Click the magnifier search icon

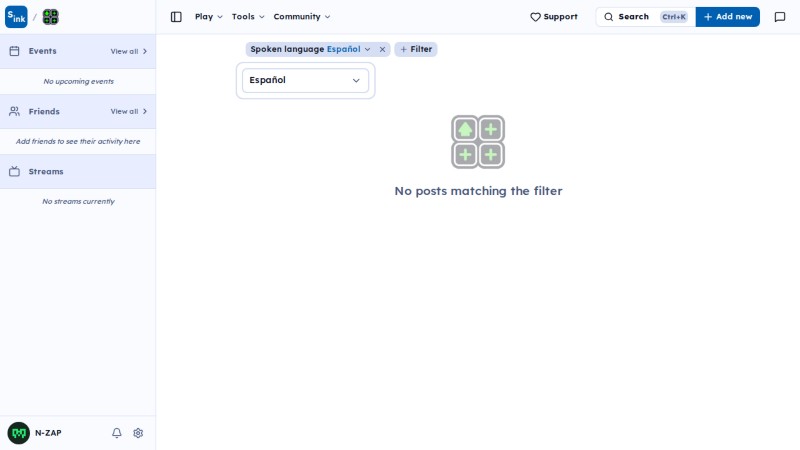[609, 17]
